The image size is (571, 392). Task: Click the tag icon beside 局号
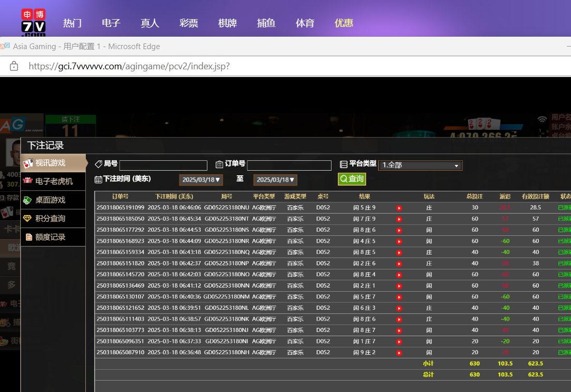[98, 164]
